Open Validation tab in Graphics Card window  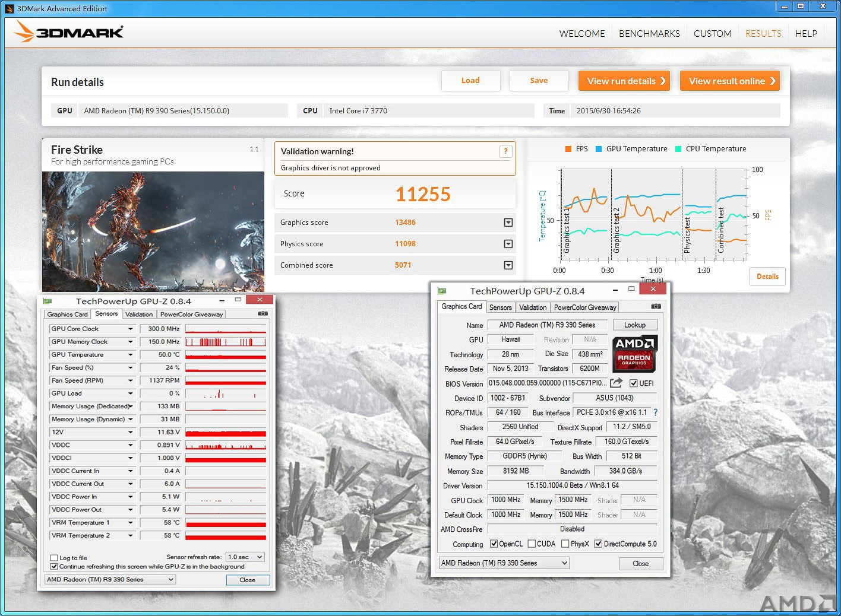[533, 307]
